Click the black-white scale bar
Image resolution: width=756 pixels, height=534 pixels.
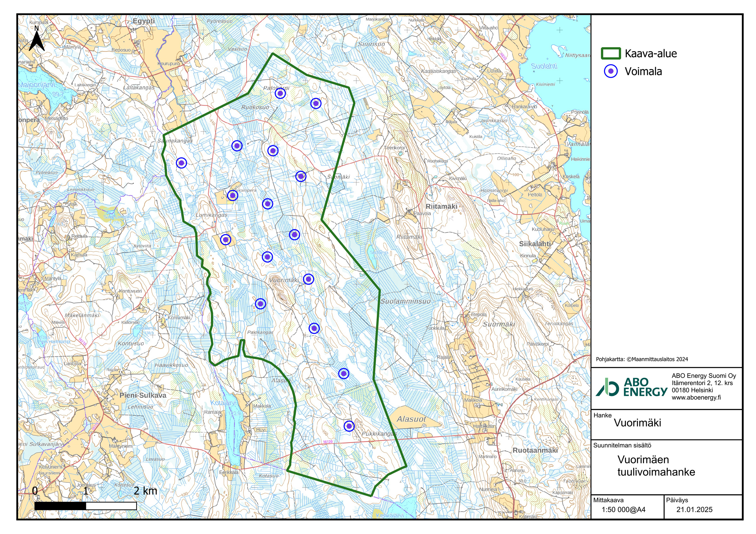pos(85,506)
